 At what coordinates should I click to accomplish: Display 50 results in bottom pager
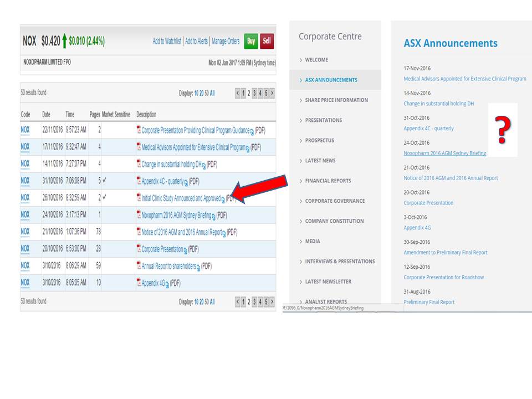[207, 302]
